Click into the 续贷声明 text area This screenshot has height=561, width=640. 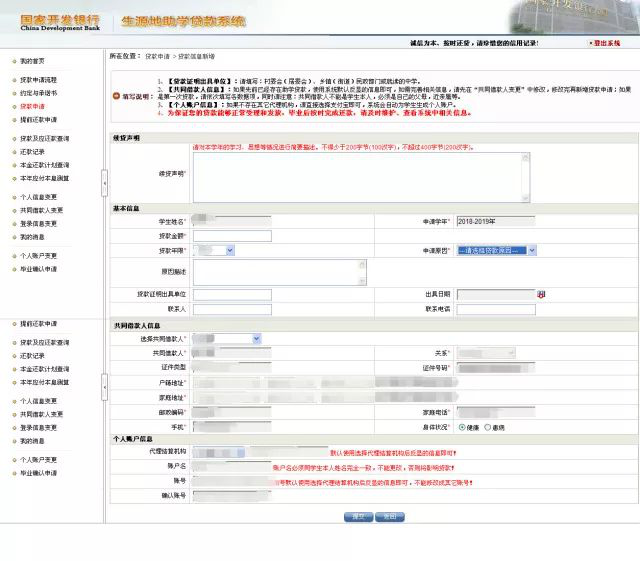pyautogui.click(x=360, y=176)
